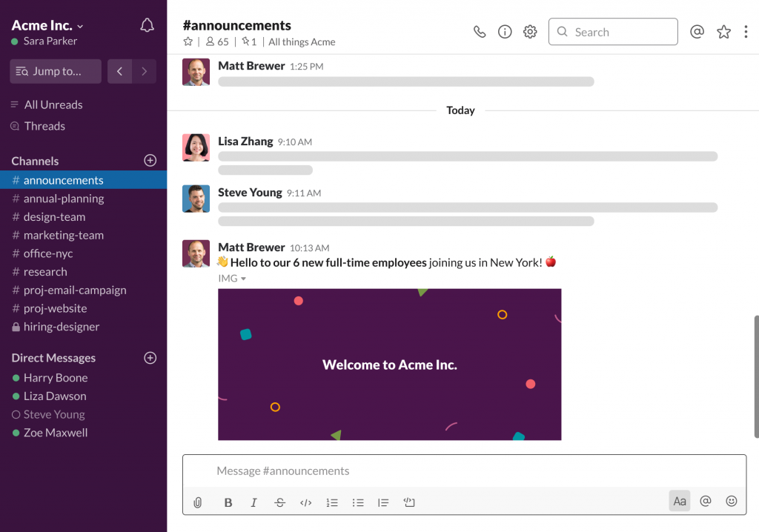Insert a numbered list
This screenshot has height=532, width=759.
click(331, 502)
